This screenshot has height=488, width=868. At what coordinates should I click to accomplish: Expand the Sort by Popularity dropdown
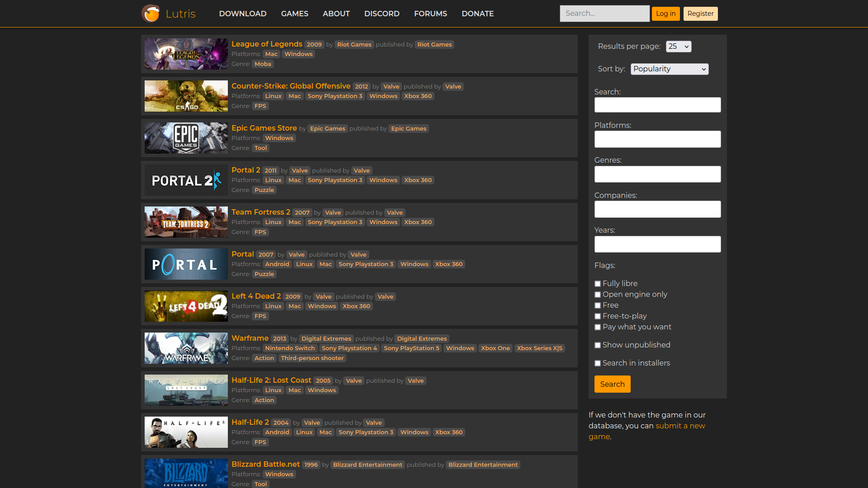click(x=669, y=69)
